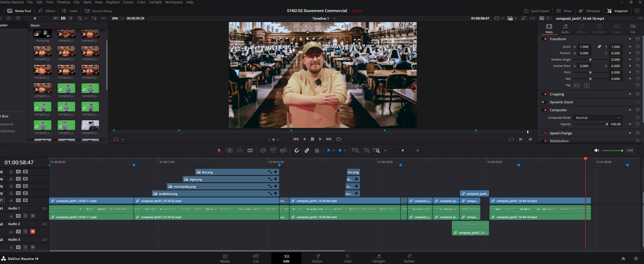
Task: Open viewer zoom 38% dropdown
Action: [122, 18]
